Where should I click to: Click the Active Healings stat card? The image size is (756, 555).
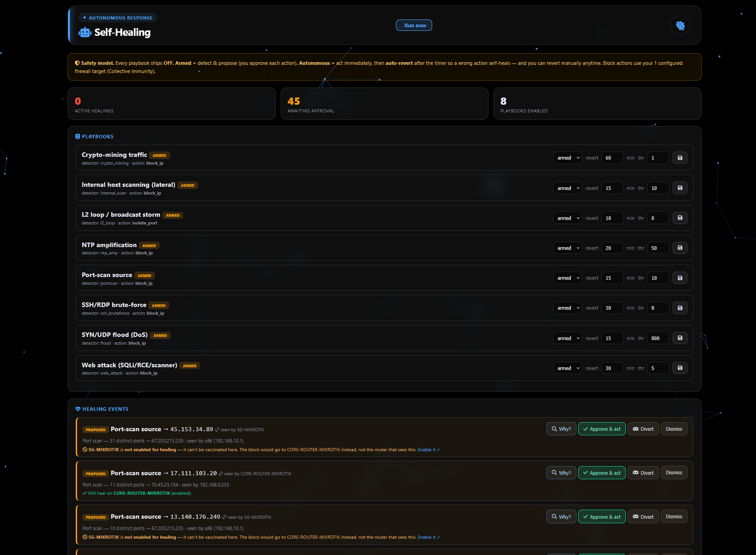pos(171,104)
